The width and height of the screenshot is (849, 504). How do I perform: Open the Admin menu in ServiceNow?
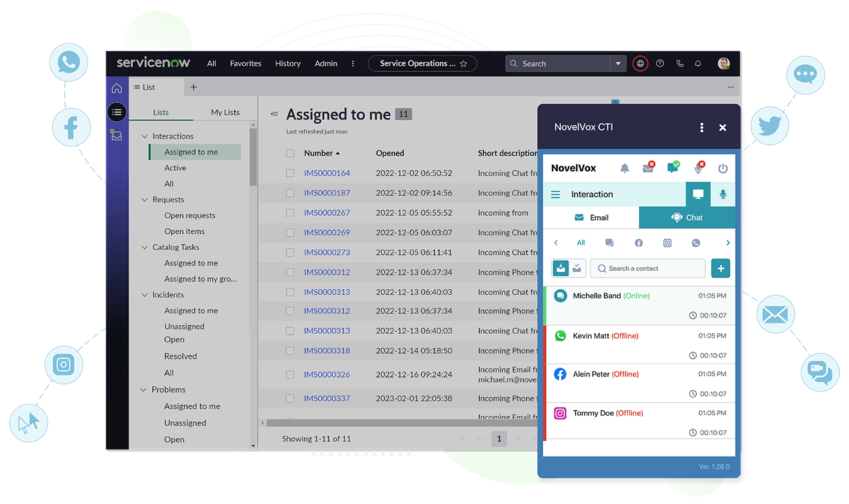pyautogui.click(x=326, y=64)
